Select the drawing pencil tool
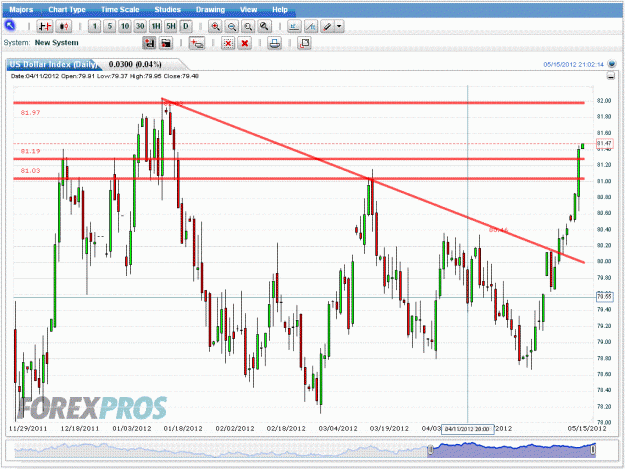The width and height of the screenshot is (625, 469). click(x=327, y=27)
